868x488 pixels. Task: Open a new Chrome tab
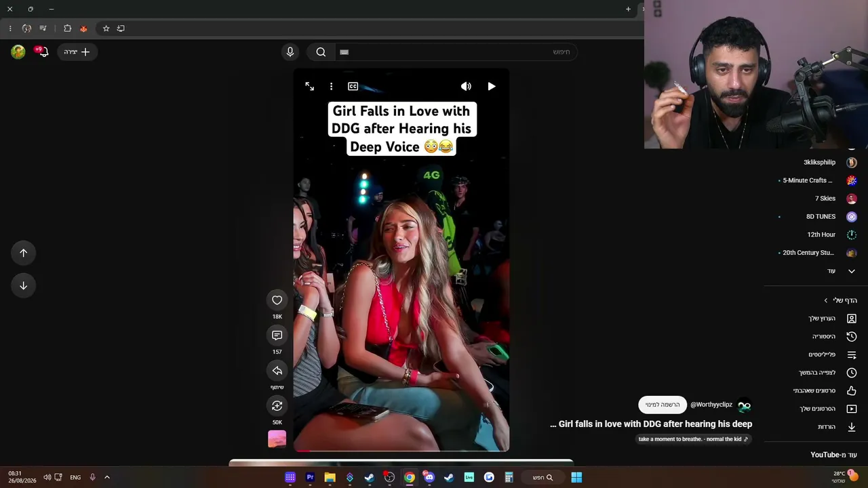point(628,9)
